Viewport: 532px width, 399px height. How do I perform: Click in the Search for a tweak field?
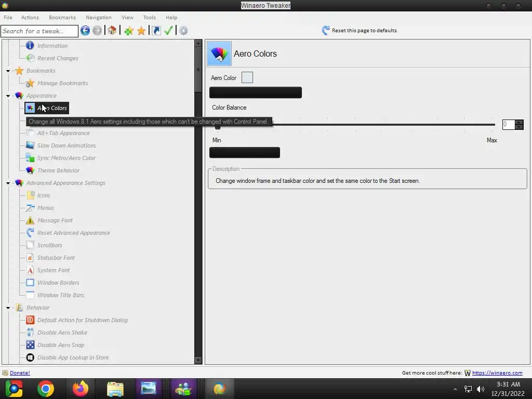click(39, 31)
